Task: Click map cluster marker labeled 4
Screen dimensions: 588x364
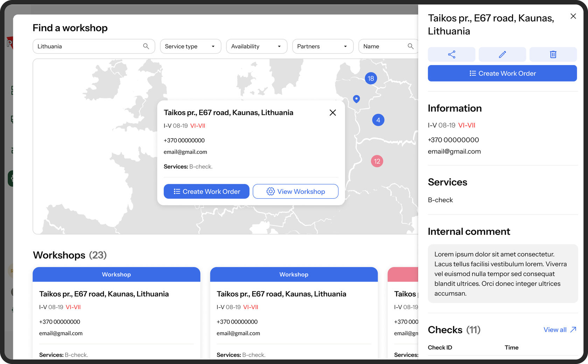Action: tap(378, 120)
